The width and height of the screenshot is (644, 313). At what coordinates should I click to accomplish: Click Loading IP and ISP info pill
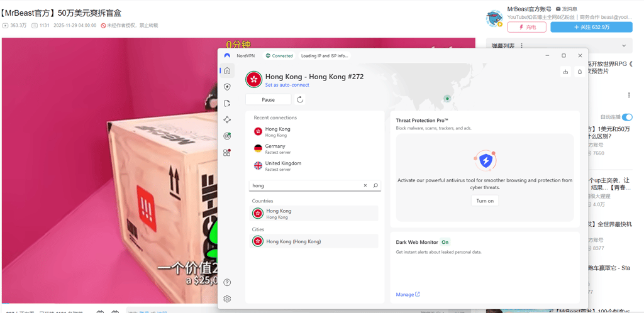325,56
